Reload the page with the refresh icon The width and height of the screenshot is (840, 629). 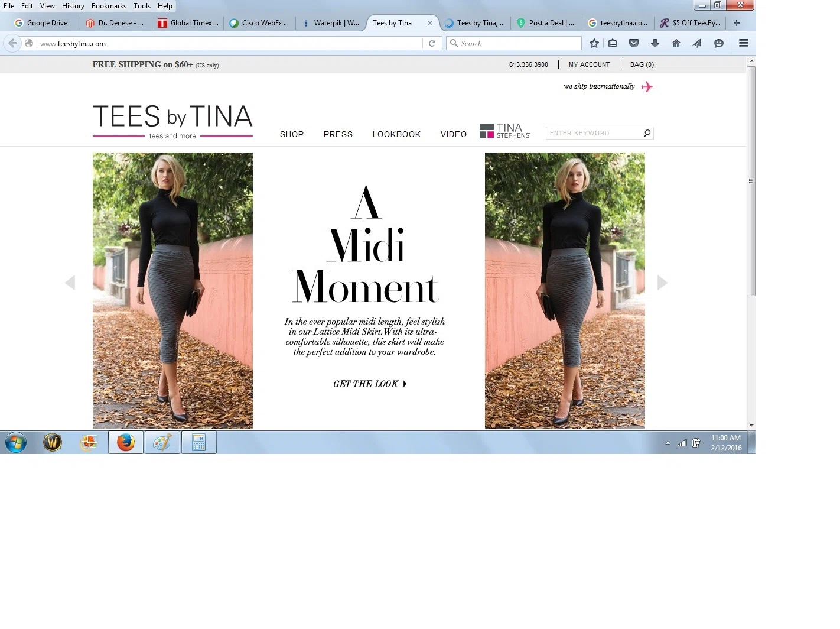(432, 43)
